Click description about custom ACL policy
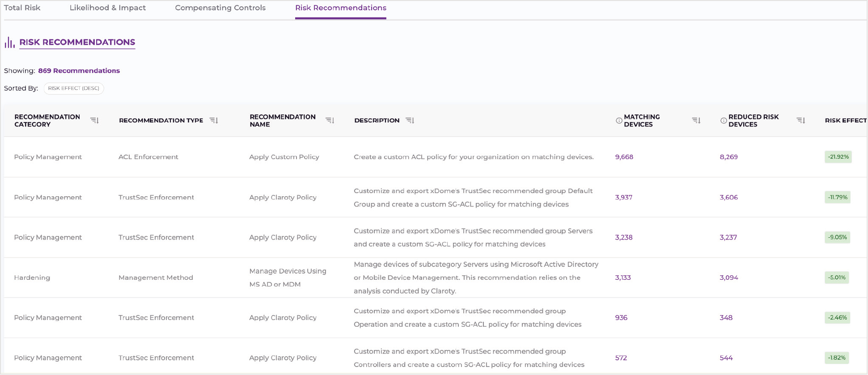This screenshot has width=868, height=375. 474,157
